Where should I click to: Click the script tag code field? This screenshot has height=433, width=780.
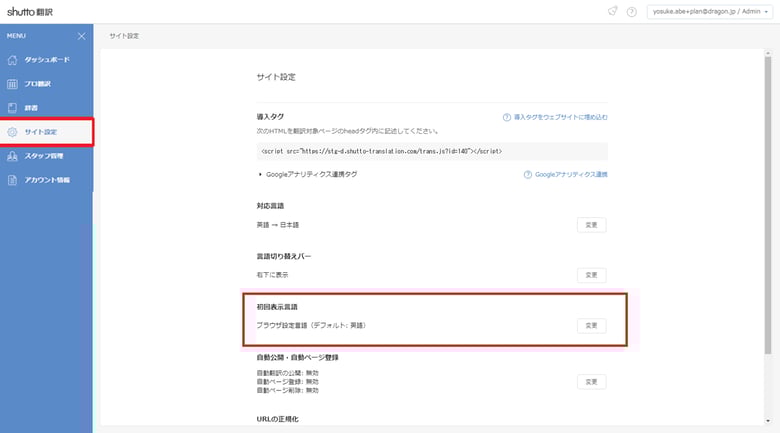(432, 151)
